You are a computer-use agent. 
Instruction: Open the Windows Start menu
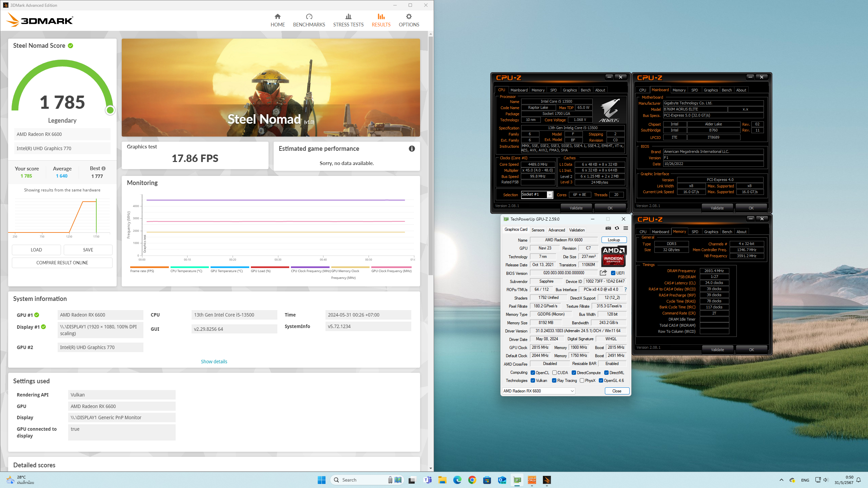(x=321, y=480)
